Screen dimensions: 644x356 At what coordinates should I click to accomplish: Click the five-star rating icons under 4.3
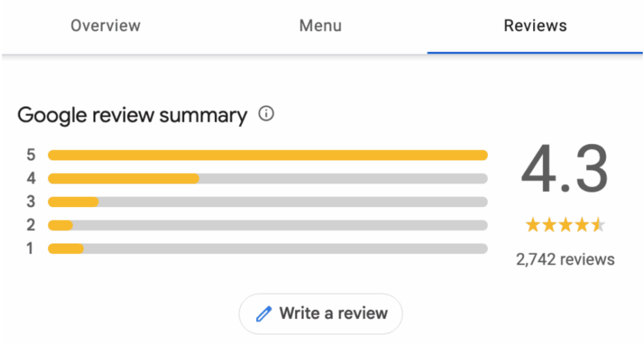pos(565,225)
